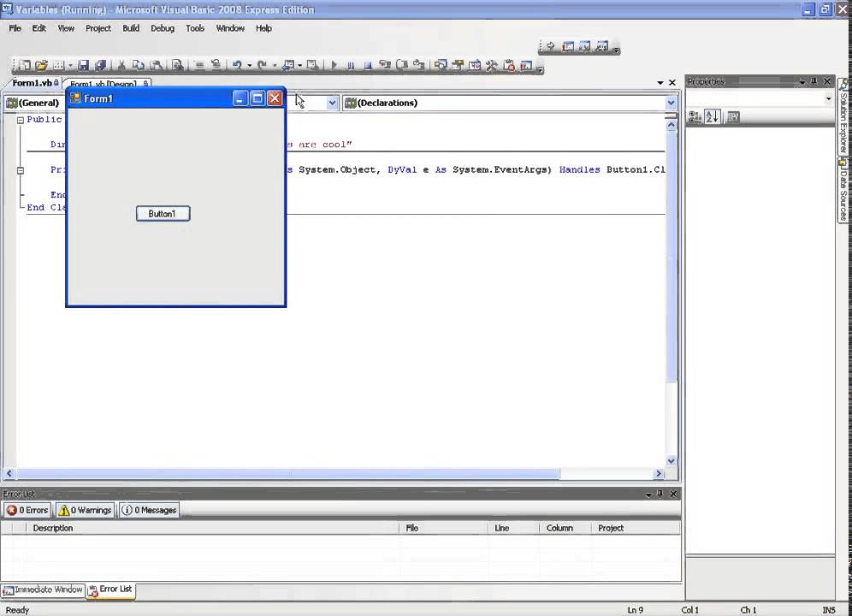Open the active documents list arrow
Viewport: 852px width, 616px height.
click(x=660, y=83)
